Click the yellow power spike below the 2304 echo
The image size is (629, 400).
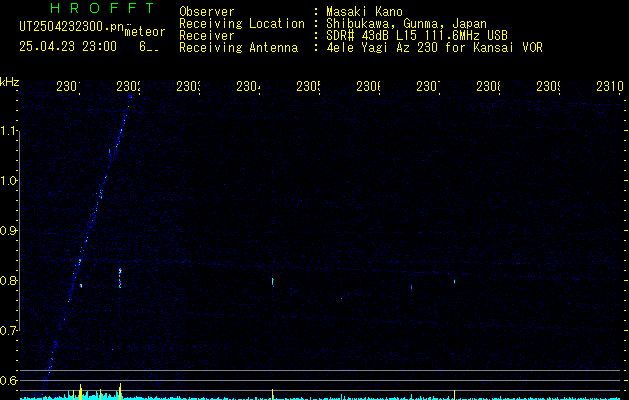click(273, 394)
